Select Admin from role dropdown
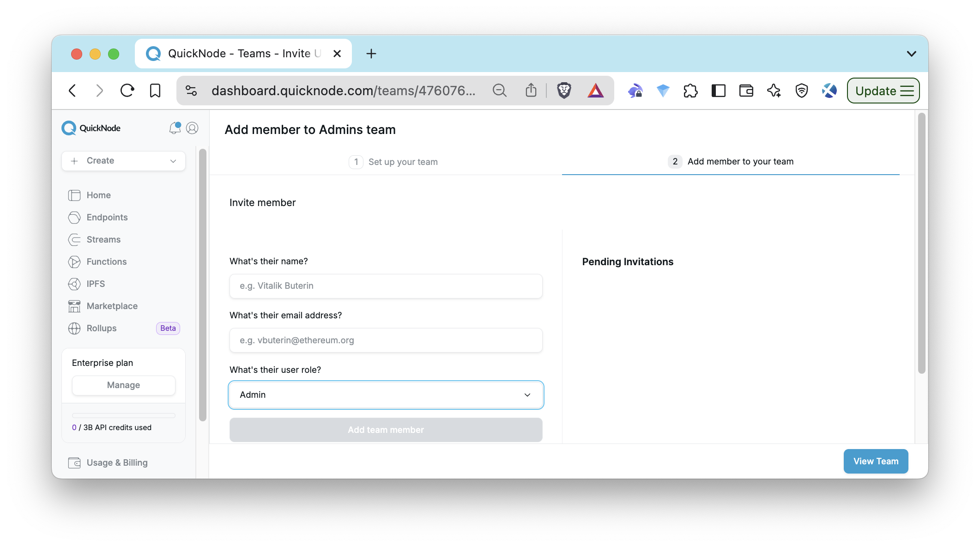This screenshot has width=980, height=547. 386,394
